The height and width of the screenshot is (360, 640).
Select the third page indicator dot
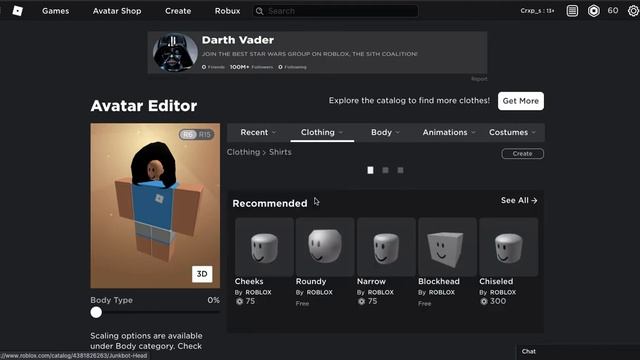400,170
